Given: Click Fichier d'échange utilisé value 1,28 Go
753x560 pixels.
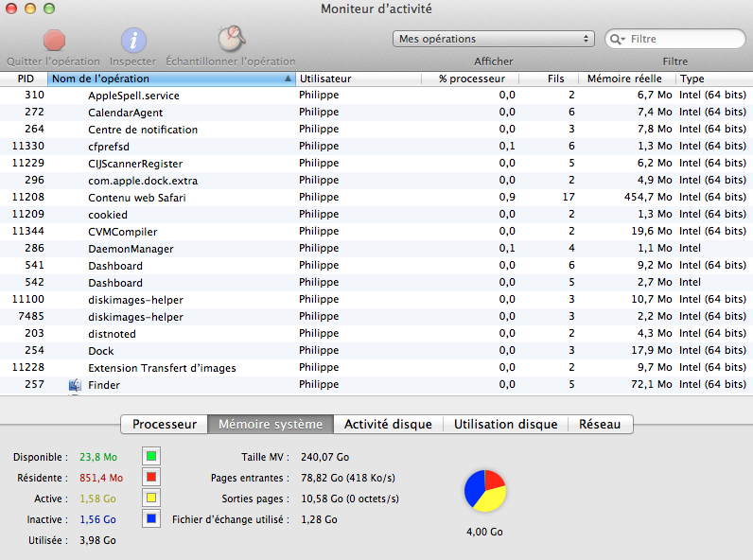Looking at the screenshot, I should tap(319, 519).
